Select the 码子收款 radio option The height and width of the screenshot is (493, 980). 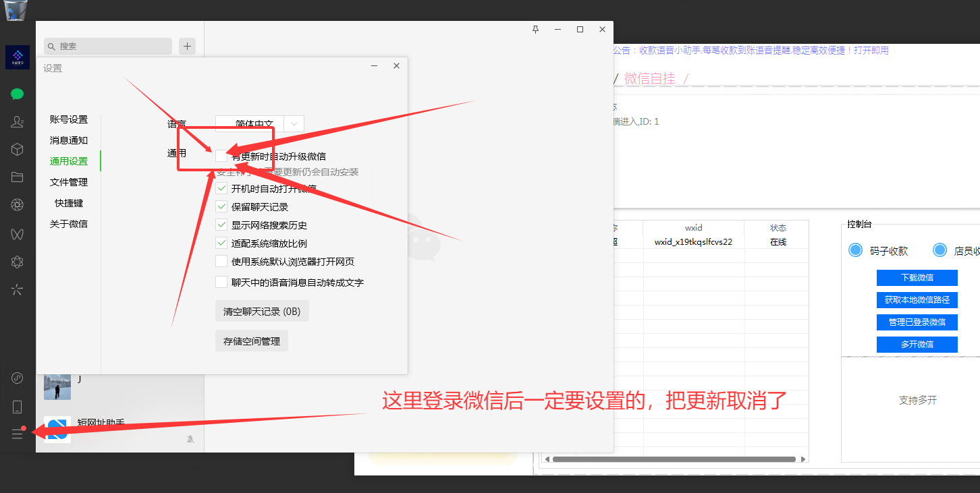(x=855, y=250)
